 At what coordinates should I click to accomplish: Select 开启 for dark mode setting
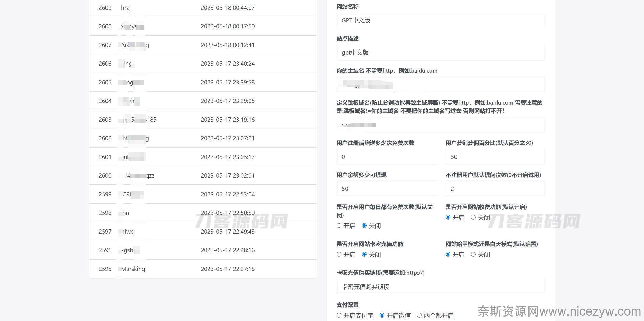448,255
